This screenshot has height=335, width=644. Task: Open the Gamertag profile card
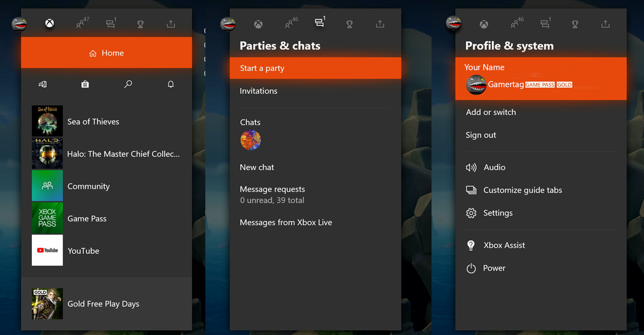[x=541, y=79]
